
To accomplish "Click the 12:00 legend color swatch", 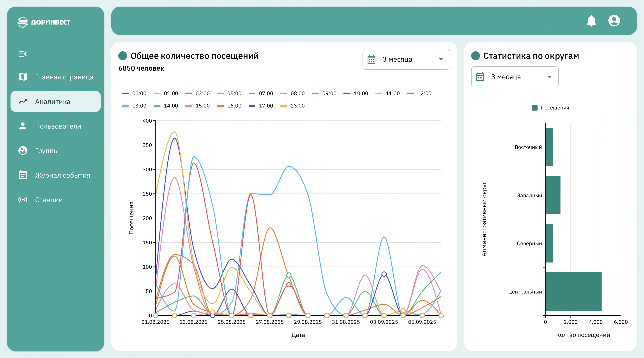I will click(410, 93).
